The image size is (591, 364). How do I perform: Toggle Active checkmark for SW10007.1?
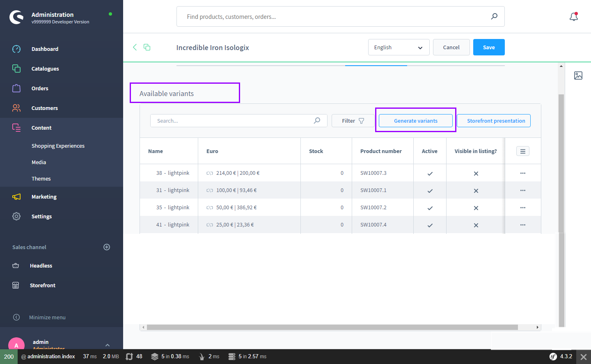tap(430, 191)
